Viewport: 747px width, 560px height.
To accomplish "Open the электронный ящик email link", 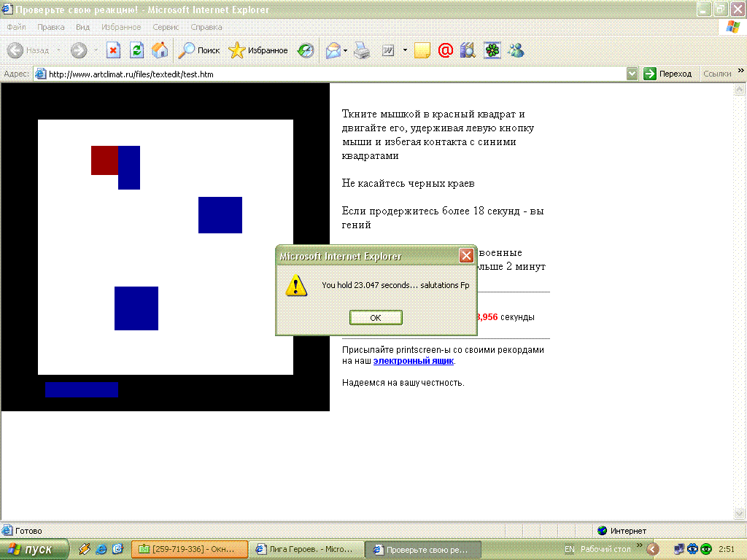I will (414, 361).
